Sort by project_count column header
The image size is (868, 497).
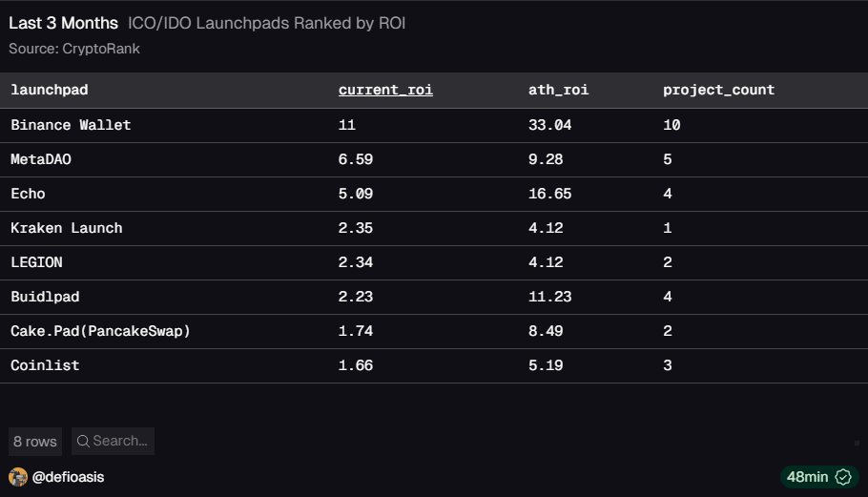718,91
